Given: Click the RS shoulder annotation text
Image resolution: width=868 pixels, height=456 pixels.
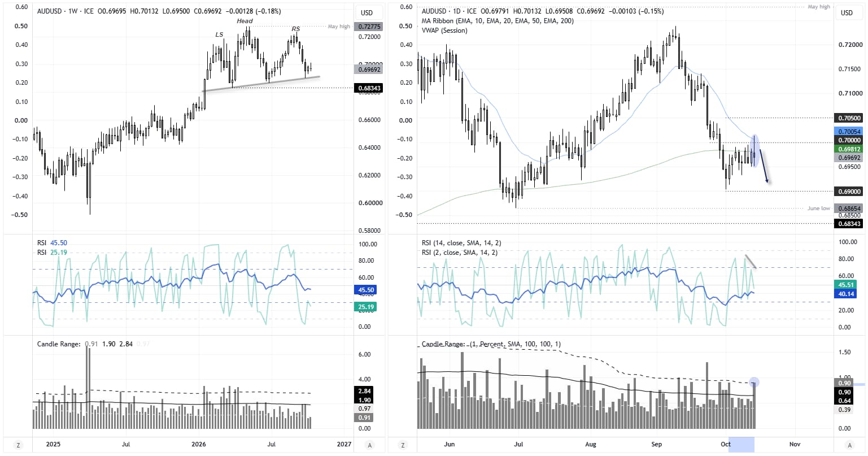Looking at the screenshot, I should pyautogui.click(x=295, y=29).
